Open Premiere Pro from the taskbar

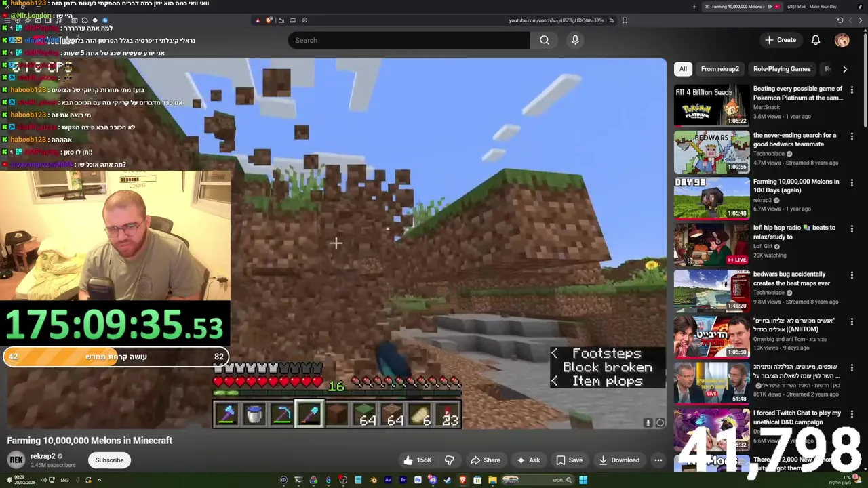[403, 480]
